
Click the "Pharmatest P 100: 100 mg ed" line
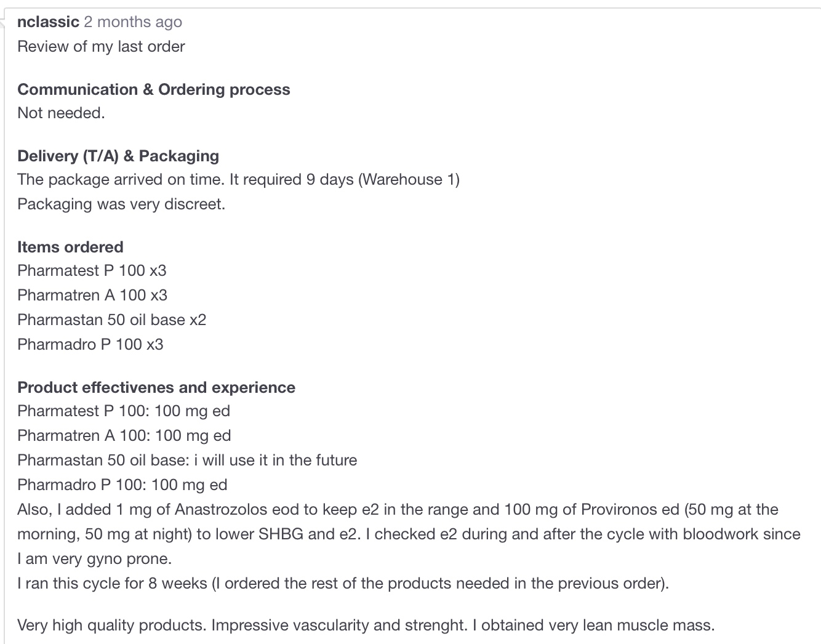click(124, 411)
